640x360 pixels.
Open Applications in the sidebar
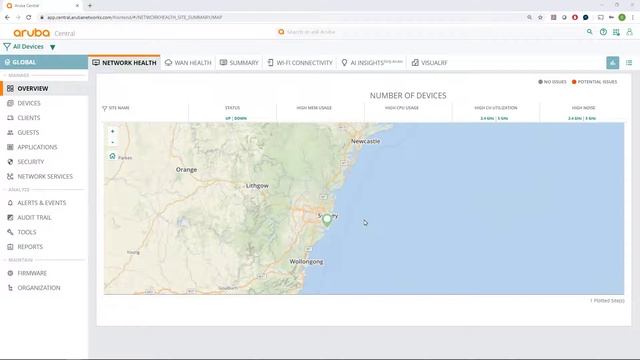point(37,147)
